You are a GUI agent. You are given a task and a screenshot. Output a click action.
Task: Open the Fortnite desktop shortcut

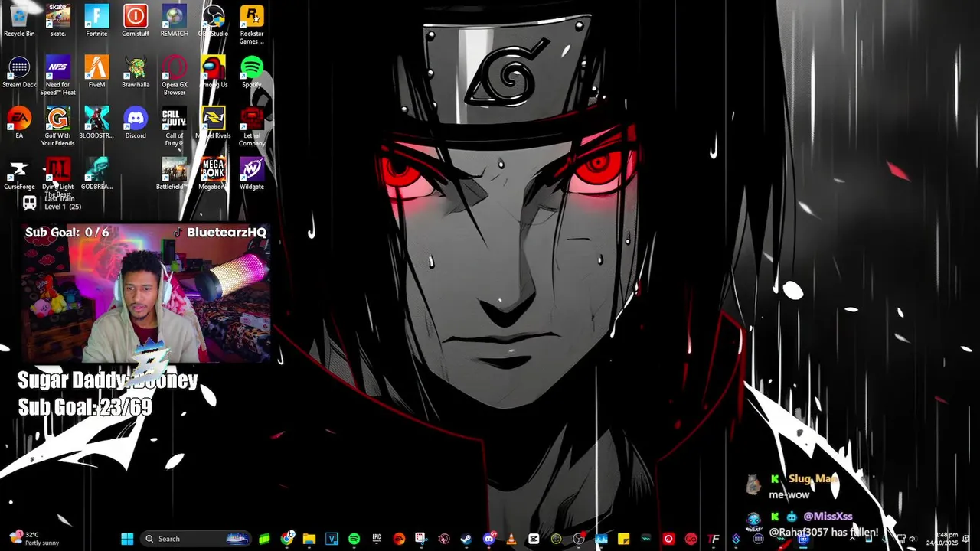[96, 21]
